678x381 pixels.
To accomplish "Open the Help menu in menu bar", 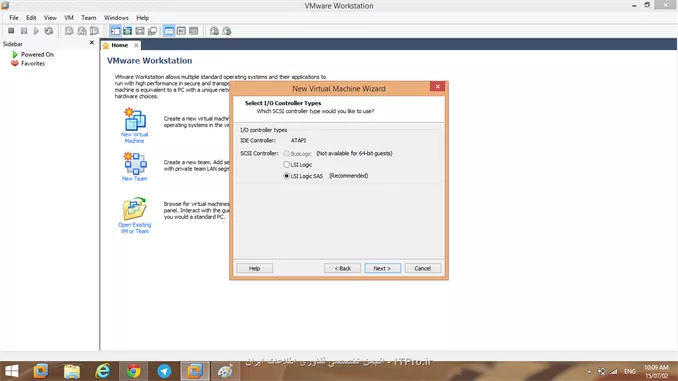I will click(143, 18).
